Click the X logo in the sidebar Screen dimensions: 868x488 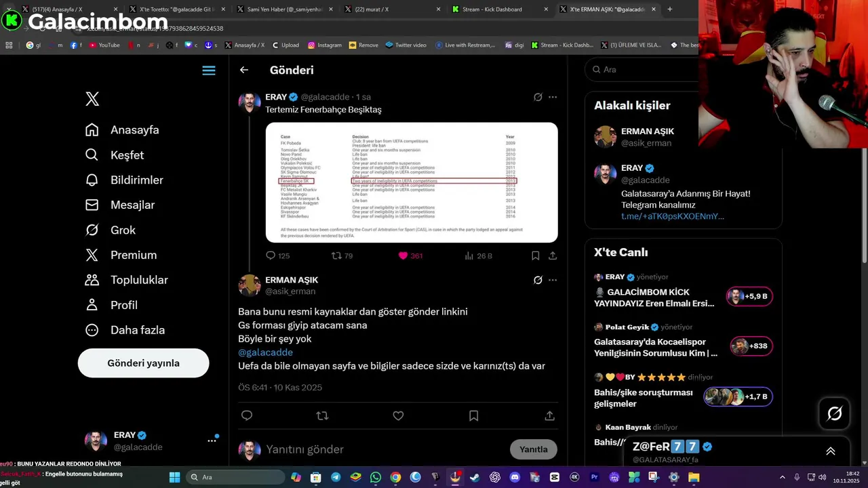coord(92,99)
